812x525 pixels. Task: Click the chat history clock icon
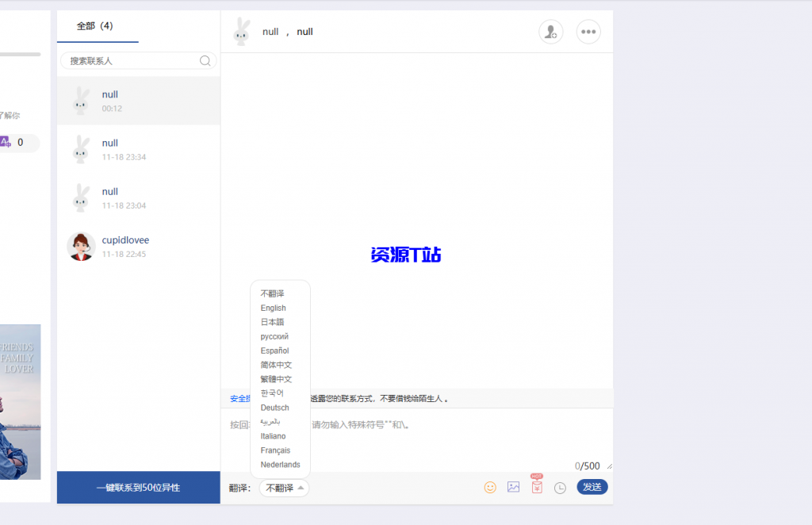(560, 487)
